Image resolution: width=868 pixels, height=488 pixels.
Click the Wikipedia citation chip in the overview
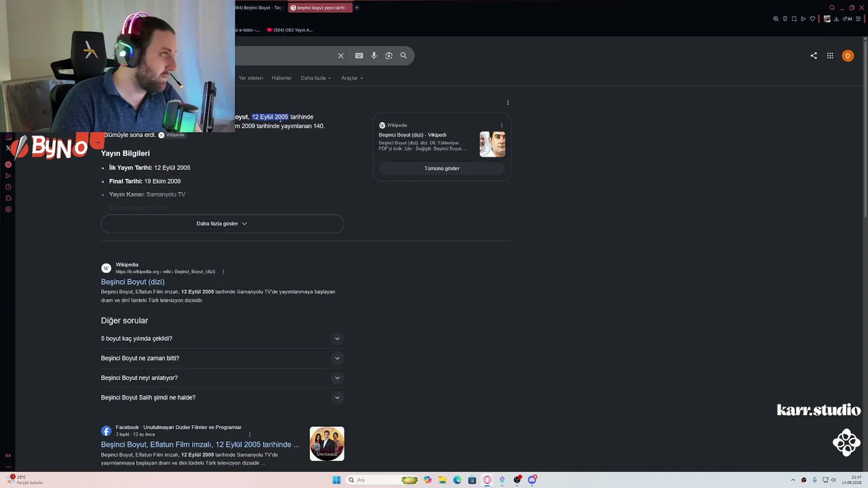(x=172, y=135)
